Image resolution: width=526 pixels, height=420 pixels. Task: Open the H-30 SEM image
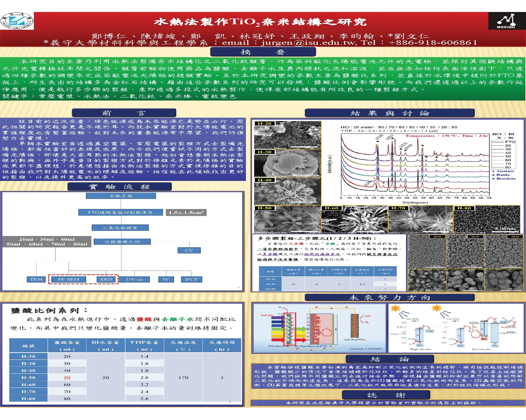coord(288,163)
